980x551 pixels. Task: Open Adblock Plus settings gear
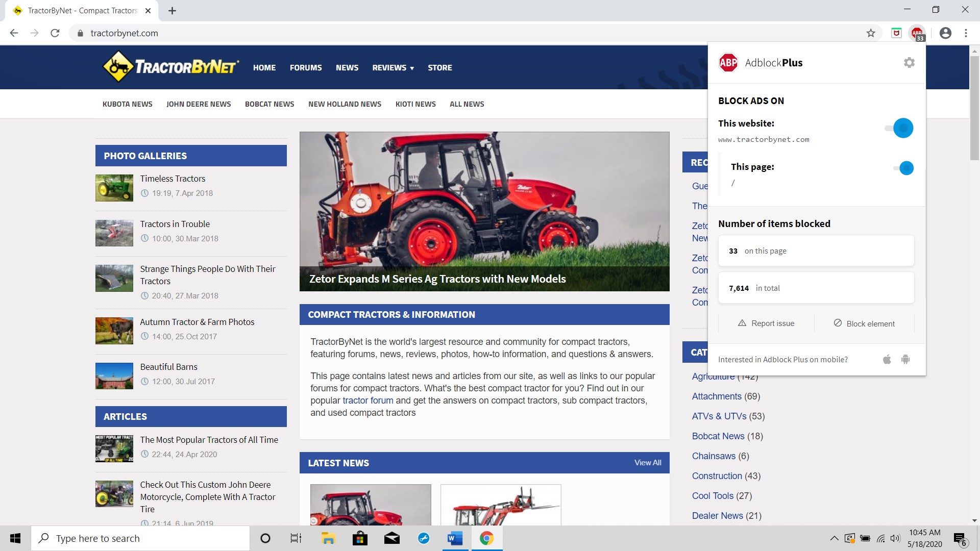point(909,63)
